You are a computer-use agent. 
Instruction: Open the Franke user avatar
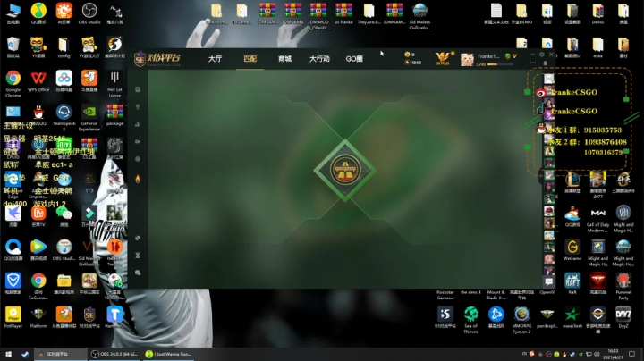[x=467, y=60]
